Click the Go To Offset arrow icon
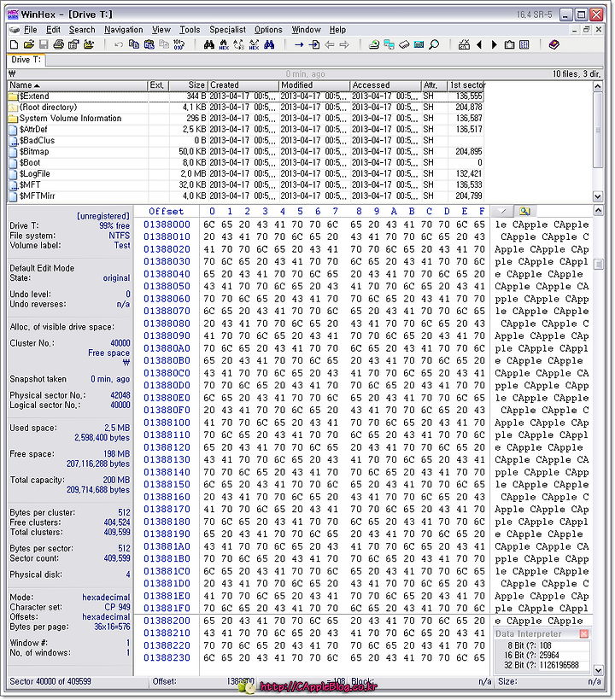This screenshot has width=615, height=700. pos(299,44)
